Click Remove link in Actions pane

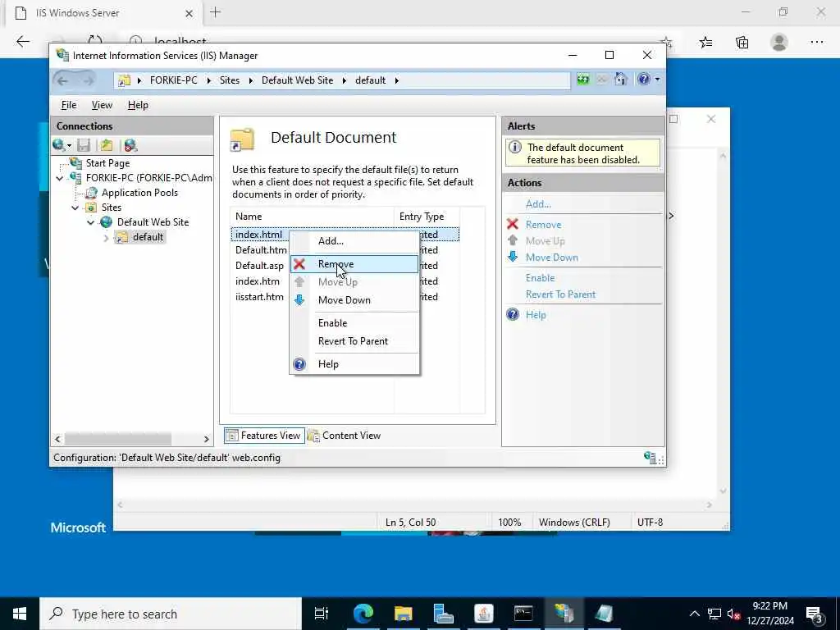point(543,225)
